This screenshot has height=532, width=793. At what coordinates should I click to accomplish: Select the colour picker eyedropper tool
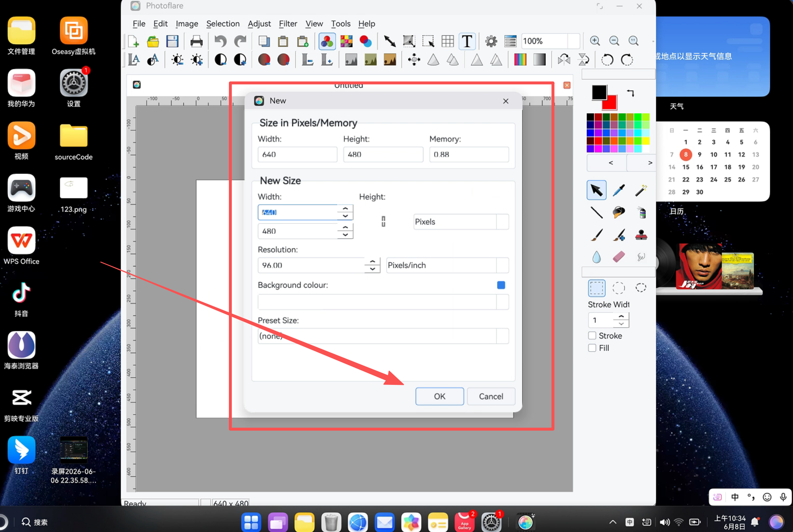619,190
